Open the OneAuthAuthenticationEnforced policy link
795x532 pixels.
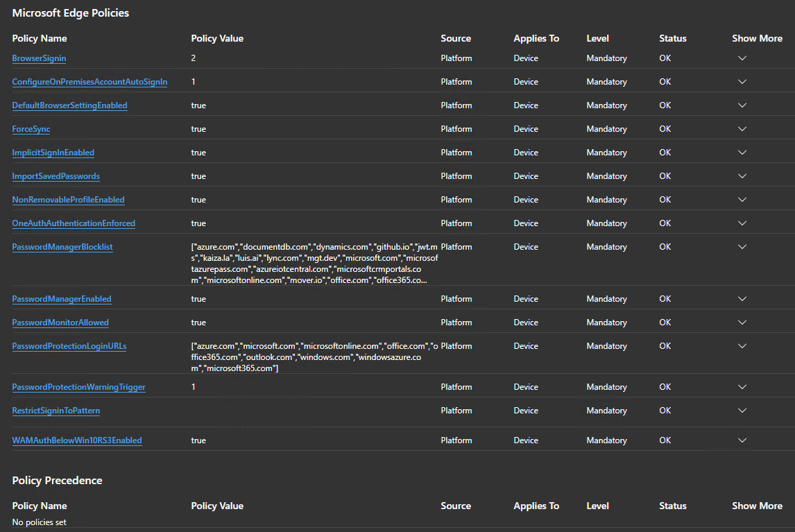[74, 223]
